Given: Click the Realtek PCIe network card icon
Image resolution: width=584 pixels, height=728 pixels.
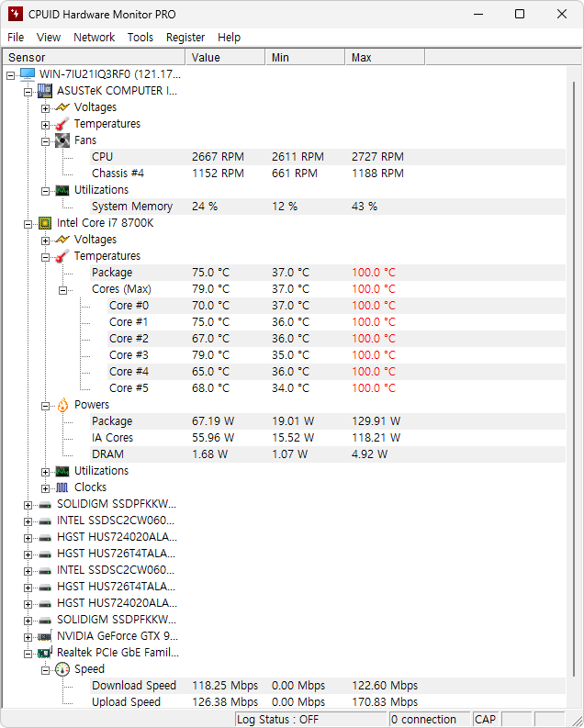Looking at the screenshot, I should [x=45, y=653].
